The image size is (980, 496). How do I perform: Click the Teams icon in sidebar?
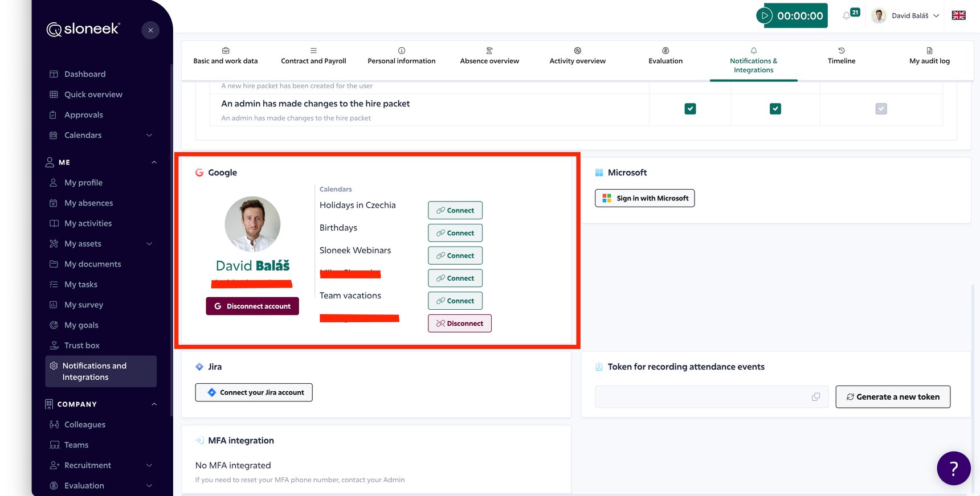pyautogui.click(x=54, y=445)
